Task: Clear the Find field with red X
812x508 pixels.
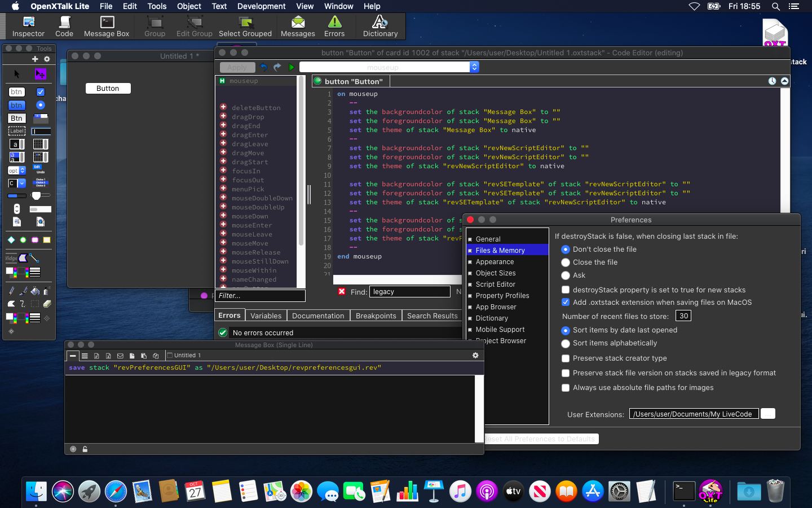Action: point(342,291)
